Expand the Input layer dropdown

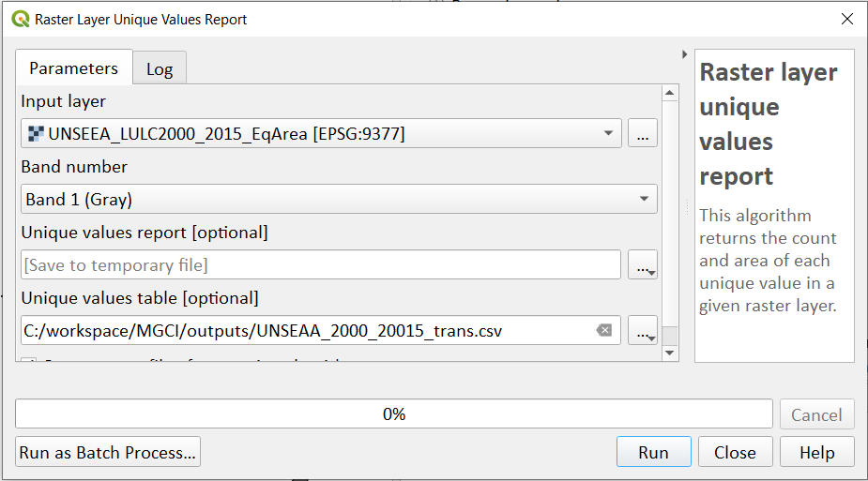point(321,133)
